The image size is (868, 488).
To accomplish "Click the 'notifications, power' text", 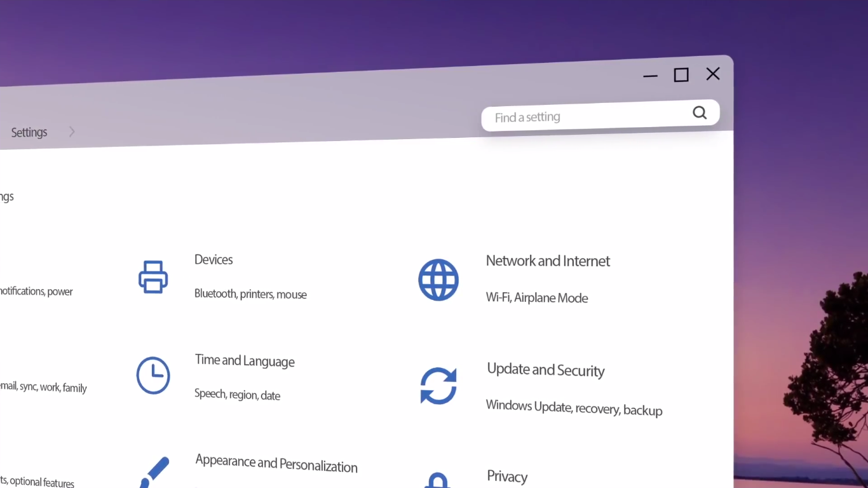I will click(36, 292).
